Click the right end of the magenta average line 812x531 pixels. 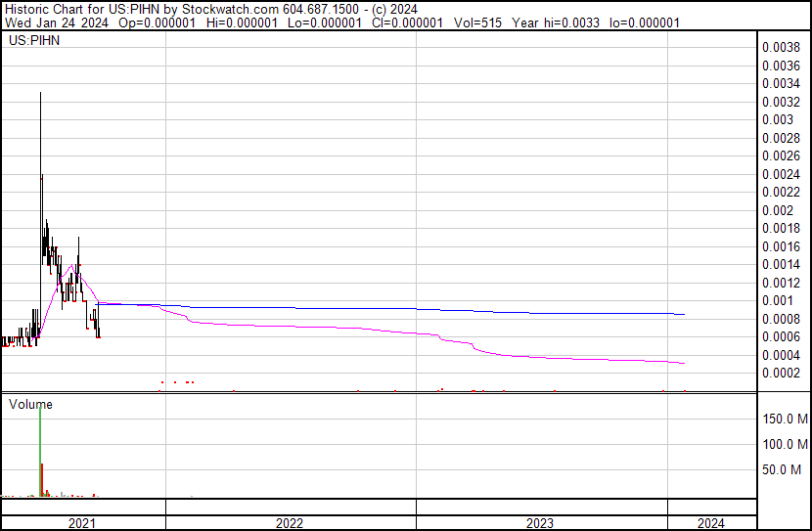(x=683, y=363)
